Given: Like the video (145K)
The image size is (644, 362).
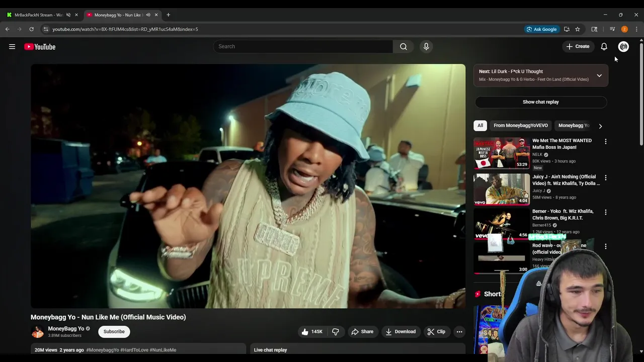Looking at the screenshot, I should (x=312, y=332).
